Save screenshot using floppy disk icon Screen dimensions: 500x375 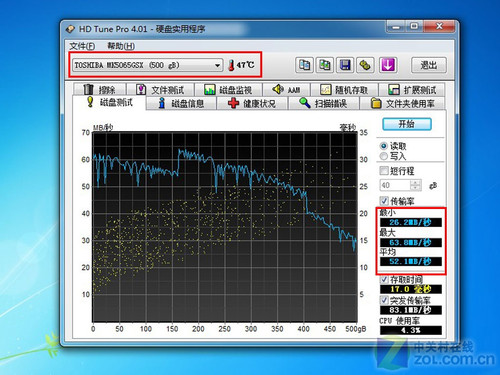pos(345,65)
